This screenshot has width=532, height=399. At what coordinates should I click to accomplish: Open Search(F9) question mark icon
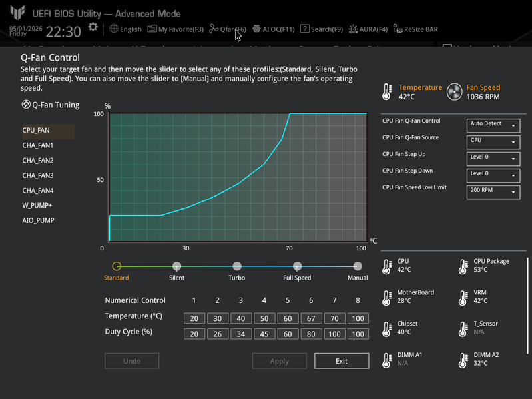tap(305, 29)
